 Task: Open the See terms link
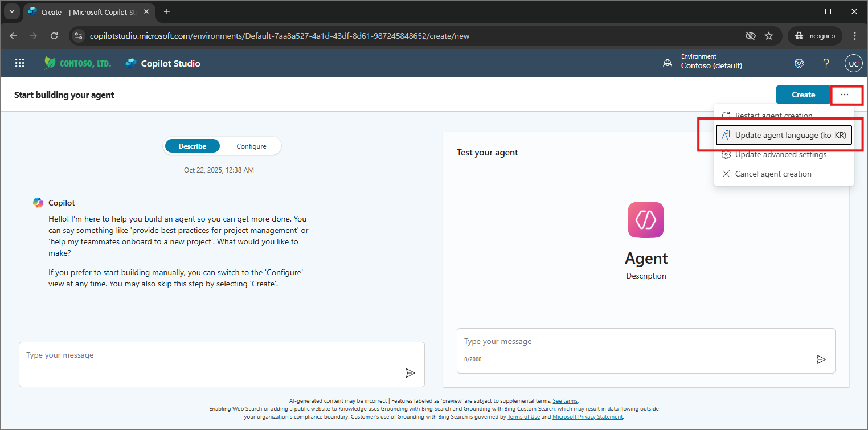coord(566,401)
